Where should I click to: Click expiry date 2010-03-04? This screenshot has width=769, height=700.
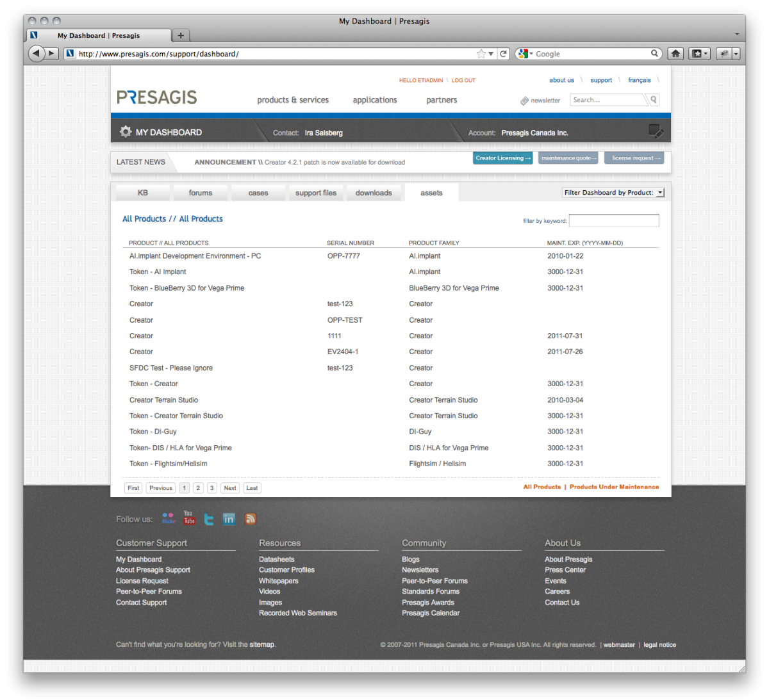[x=565, y=400]
